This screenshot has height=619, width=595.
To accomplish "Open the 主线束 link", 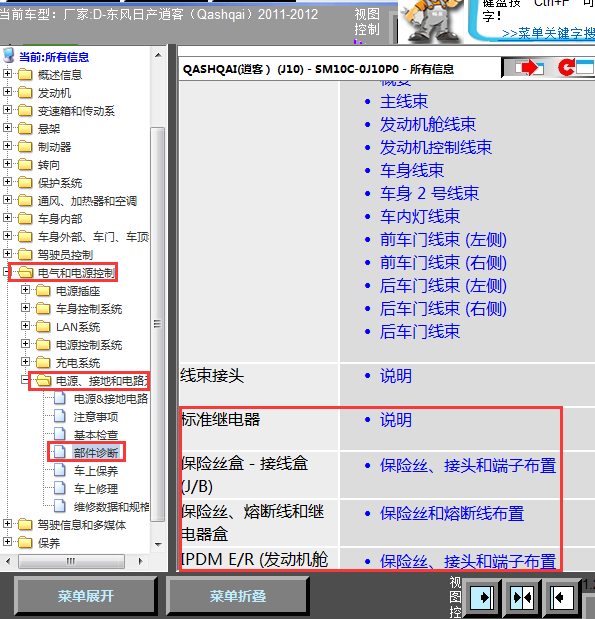I will [x=404, y=101].
